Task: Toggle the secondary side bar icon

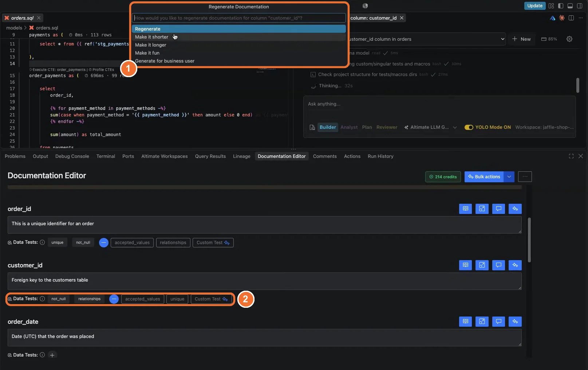Action: pyautogui.click(x=580, y=6)
